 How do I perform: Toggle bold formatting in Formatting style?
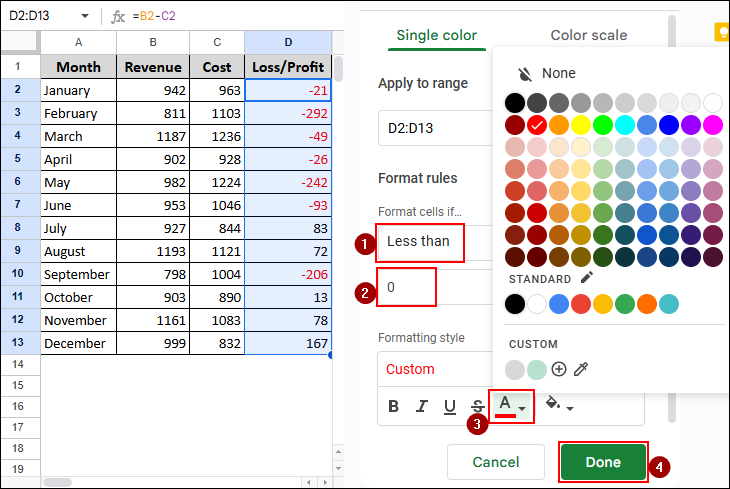click(x=394, y=406)
